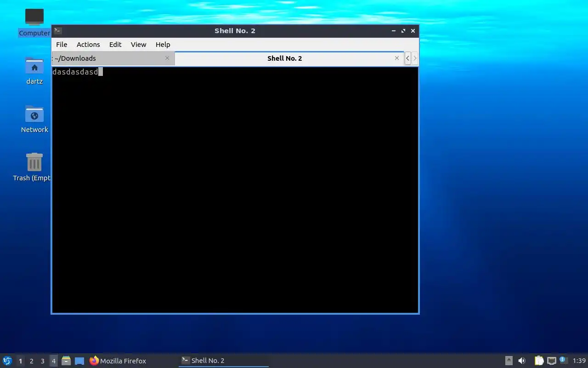The width and height of the screenshot is (588, 368).
Task: Minimize the Shell No. 2 window
Action: point(394,31)
